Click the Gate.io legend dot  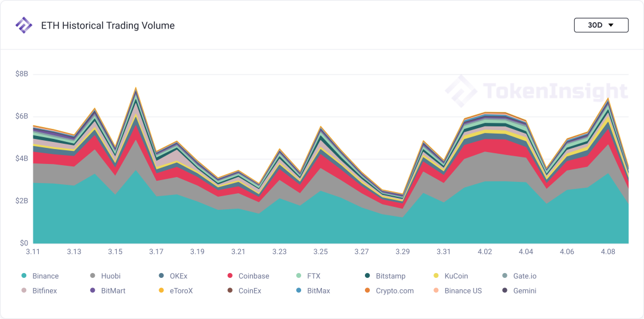tap(504, 276)
